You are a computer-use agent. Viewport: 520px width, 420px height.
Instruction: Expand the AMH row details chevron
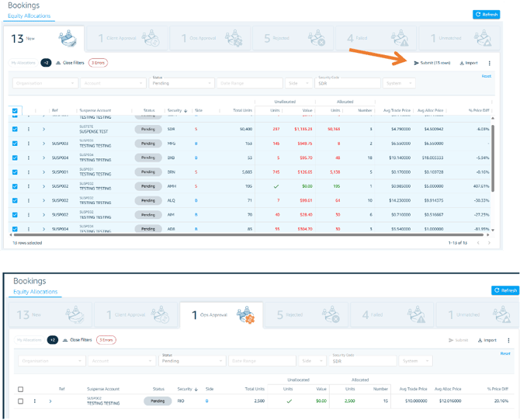(43, 186)
